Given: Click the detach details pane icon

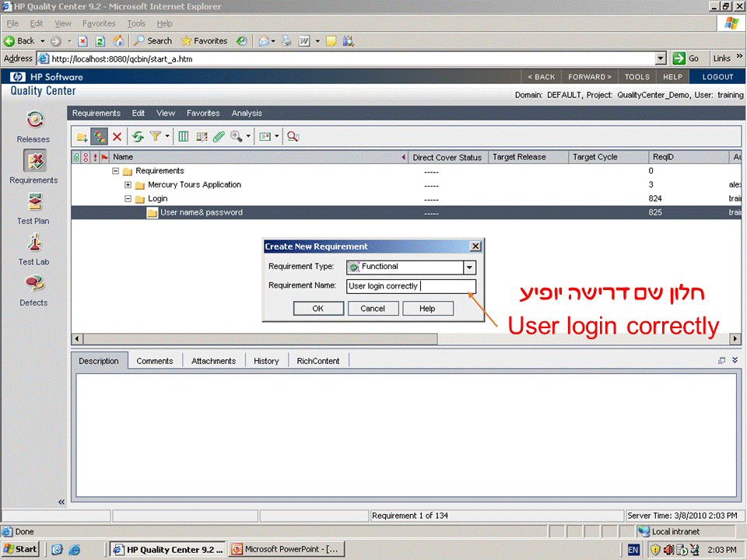Looking at the screenshot, I should pyautogui.click(x=722, y=360).
